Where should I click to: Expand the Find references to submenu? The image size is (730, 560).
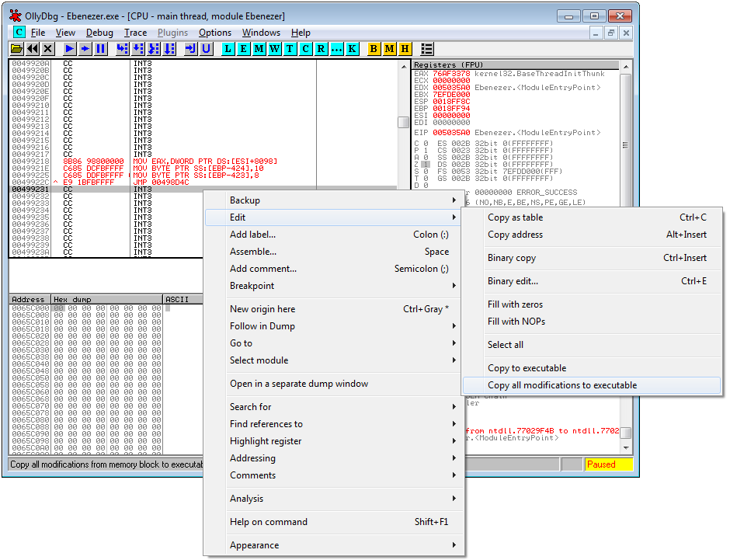click(x=333, y=424)
